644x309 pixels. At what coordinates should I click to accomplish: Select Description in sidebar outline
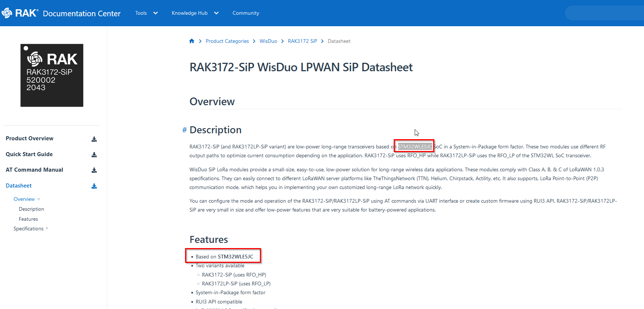pos(31,209)
